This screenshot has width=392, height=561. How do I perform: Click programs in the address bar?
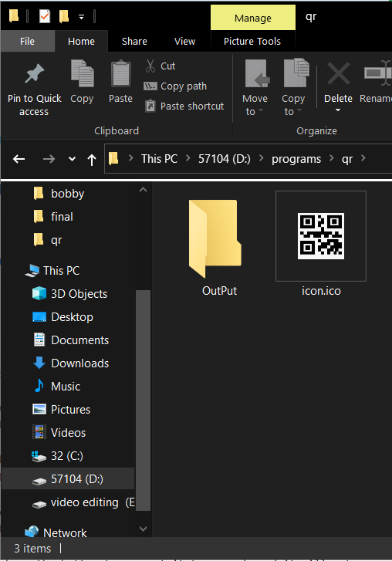coord(296,158)
